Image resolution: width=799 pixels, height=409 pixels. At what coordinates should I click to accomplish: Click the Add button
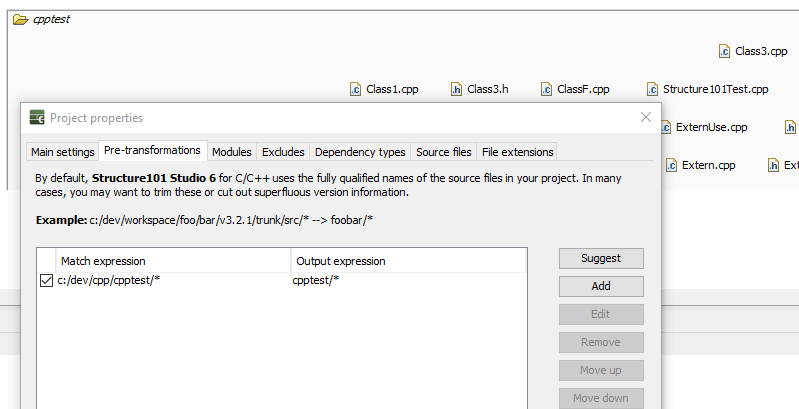click(600, 286)
